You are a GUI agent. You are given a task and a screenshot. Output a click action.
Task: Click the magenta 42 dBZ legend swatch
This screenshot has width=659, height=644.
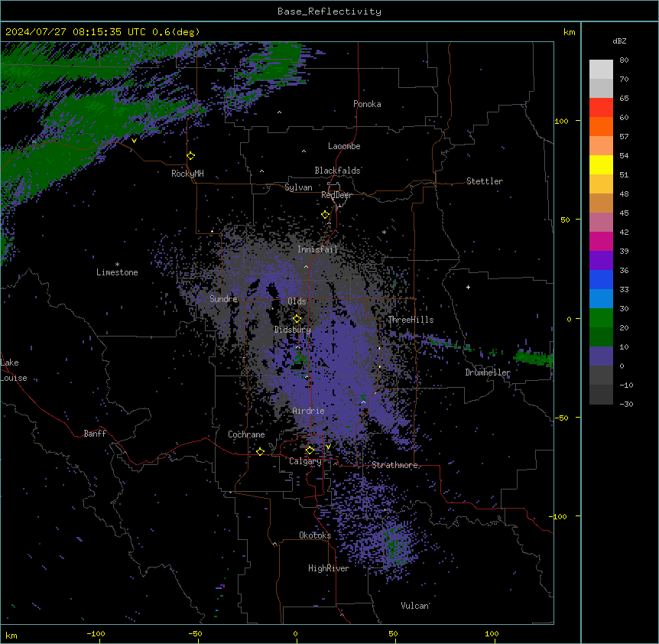tap(601, 241)
